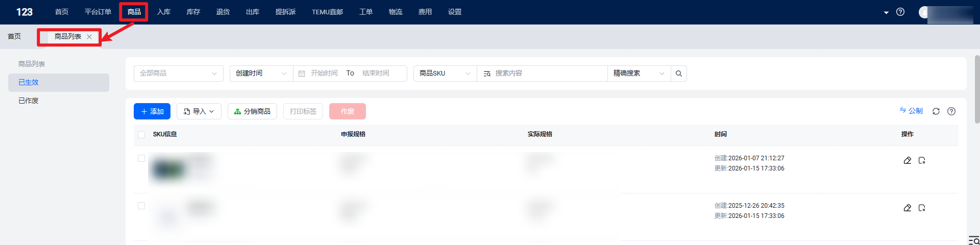This screenshot has width=980, height=245.
Task: Check the second product row checkbox
Action: [x=141, y=206]
